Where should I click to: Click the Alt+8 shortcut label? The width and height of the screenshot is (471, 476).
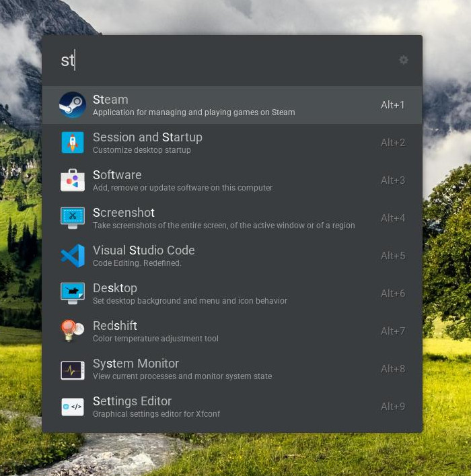click(393, 369)
